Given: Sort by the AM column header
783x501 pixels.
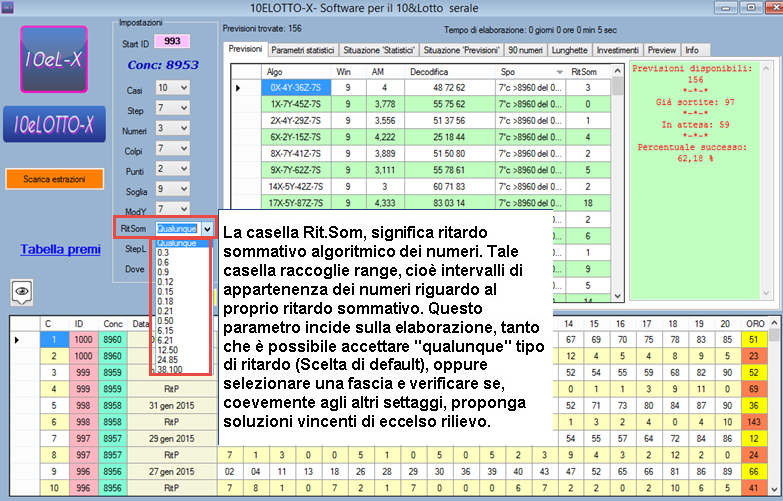Looking at the screenshot, I should 385,72.
